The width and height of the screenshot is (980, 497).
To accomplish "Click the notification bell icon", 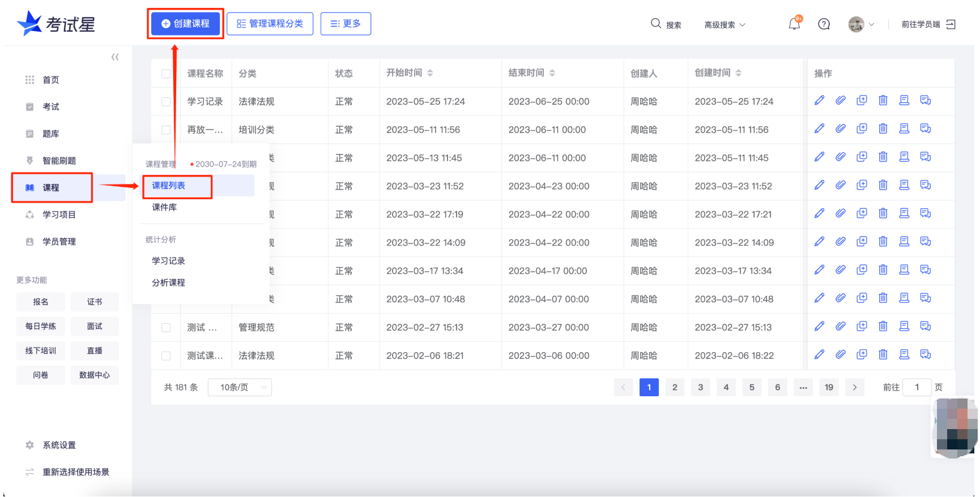I will [x=794, y=24].
